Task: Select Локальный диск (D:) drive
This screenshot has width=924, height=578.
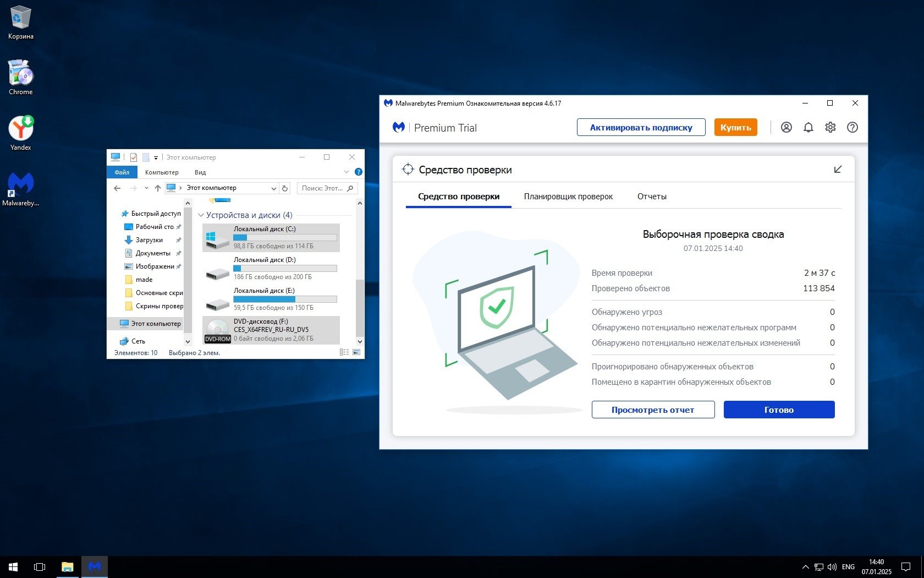Action: coord(271,268)
